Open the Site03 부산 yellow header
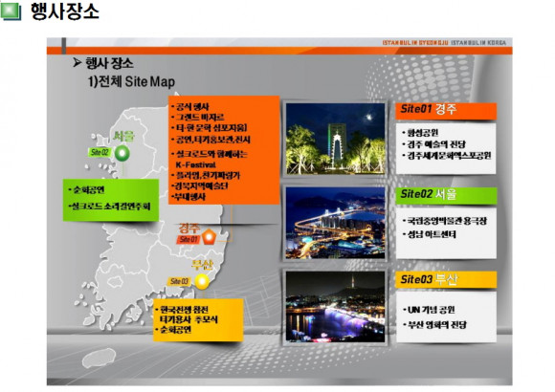The width and height of the screenshot is (555, 392). click(446, 280)
